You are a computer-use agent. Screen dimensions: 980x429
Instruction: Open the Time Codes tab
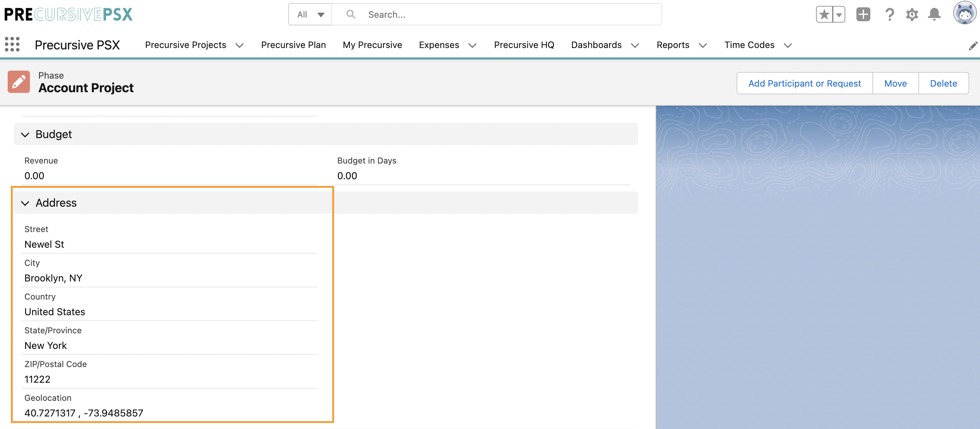[x=749, y=45]
